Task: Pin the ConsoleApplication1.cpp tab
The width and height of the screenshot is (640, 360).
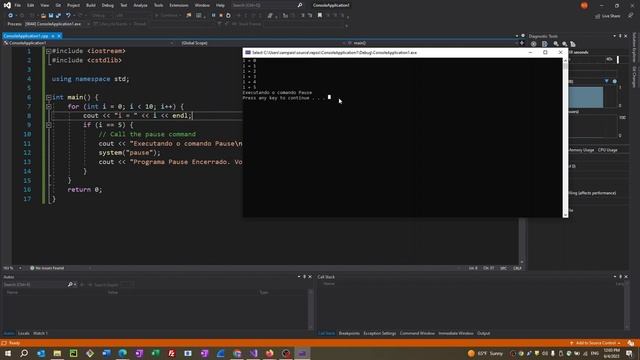Action: [x=53, y=36]
